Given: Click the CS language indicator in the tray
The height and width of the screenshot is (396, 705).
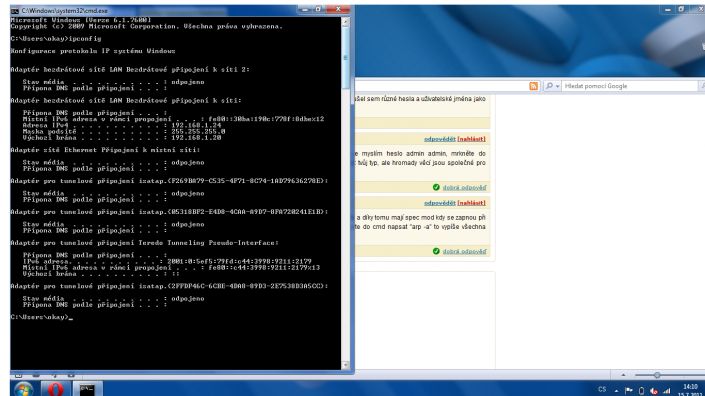Looking at the screenshot, I should click(x=602, y=390).
